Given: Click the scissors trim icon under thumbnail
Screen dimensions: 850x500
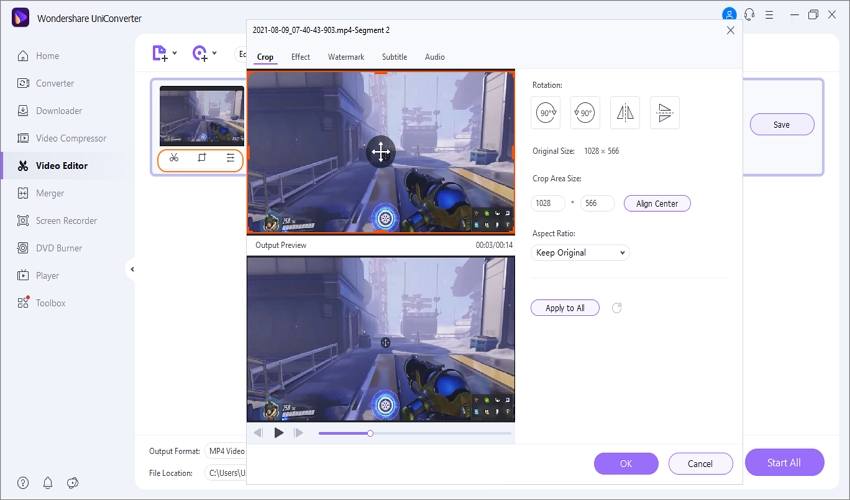Looking at the screenshot, I should 174,158.
